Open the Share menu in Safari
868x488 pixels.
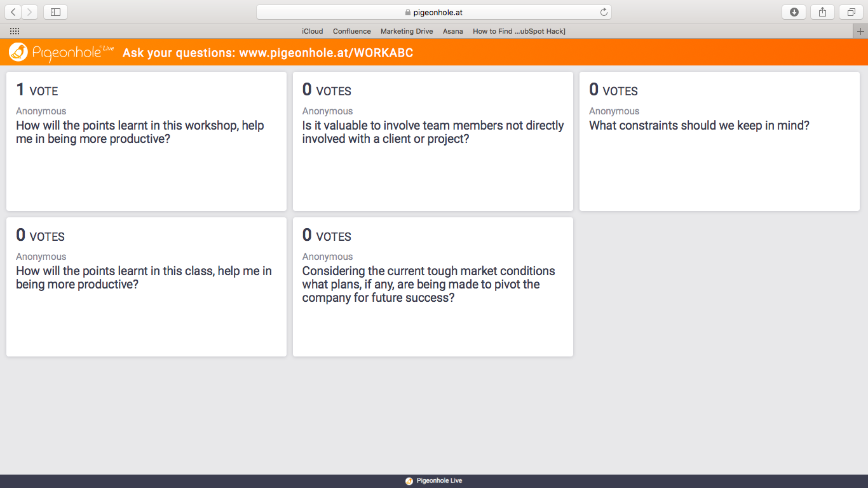pos(822,12)
